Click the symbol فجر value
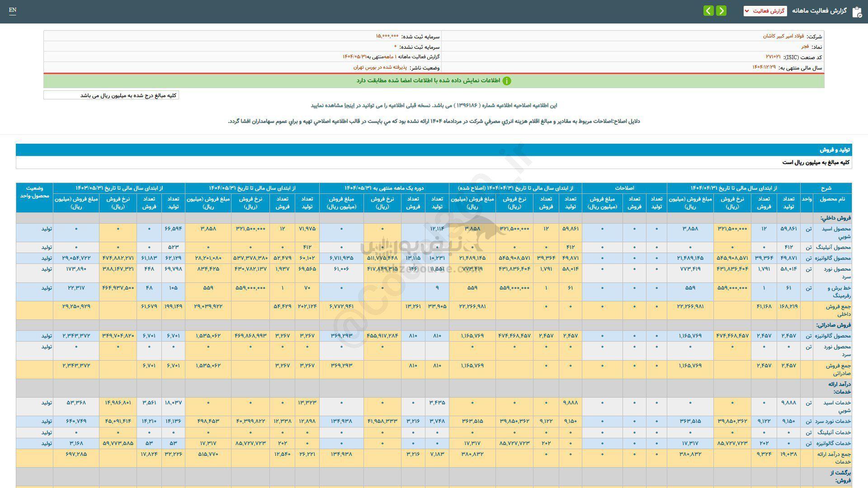Viewport: 868px width, 488px height. [805, 47]
